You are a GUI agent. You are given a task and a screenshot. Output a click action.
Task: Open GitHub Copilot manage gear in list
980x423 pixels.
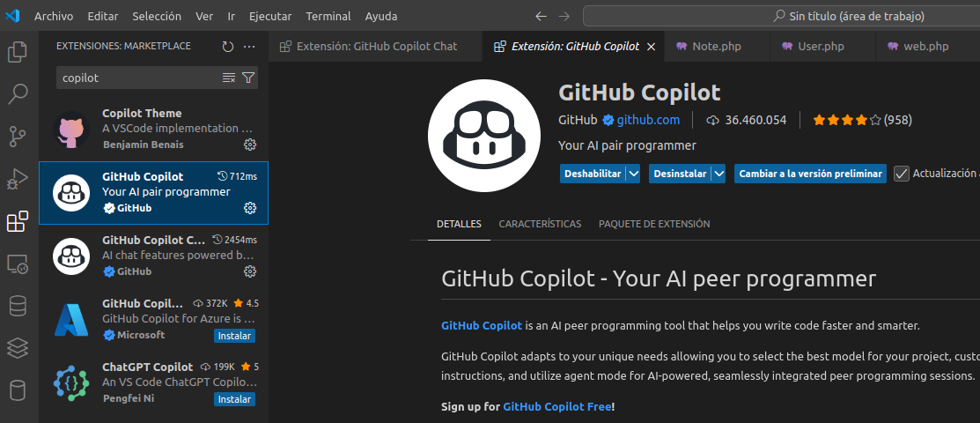point(250,208)
